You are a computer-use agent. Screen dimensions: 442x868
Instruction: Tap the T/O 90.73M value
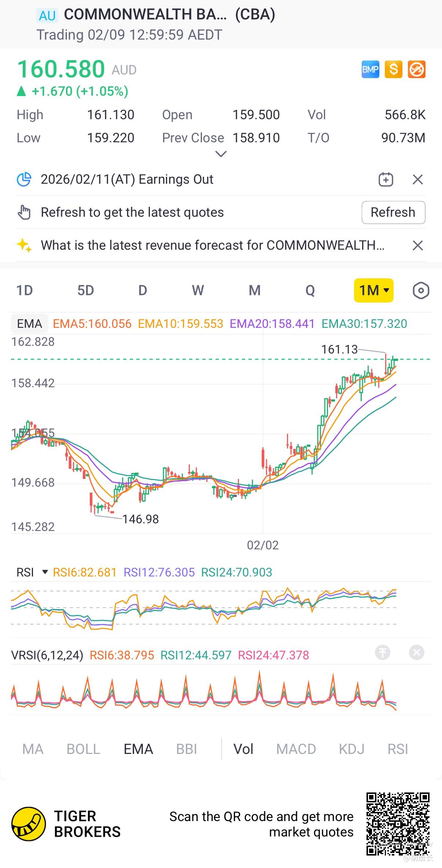coord(403,138)
